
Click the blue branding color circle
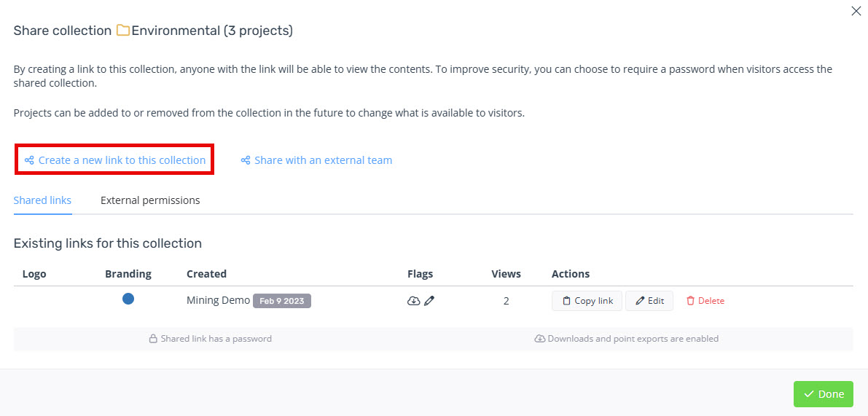pos(128,299)
